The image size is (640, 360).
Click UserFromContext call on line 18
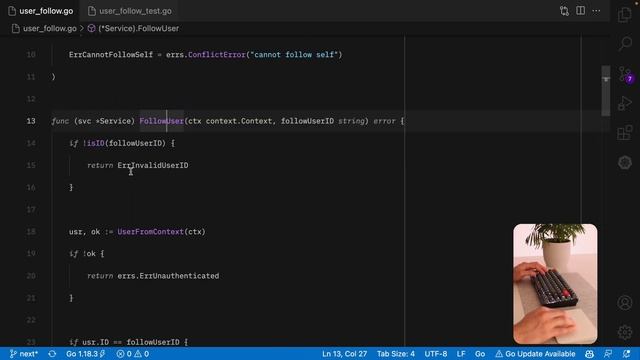click(x=151, y=232)
